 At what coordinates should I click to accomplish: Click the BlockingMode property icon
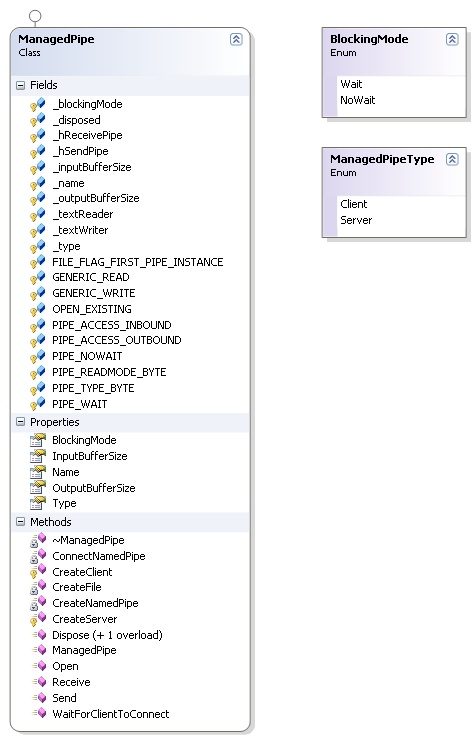click(38, 440)
